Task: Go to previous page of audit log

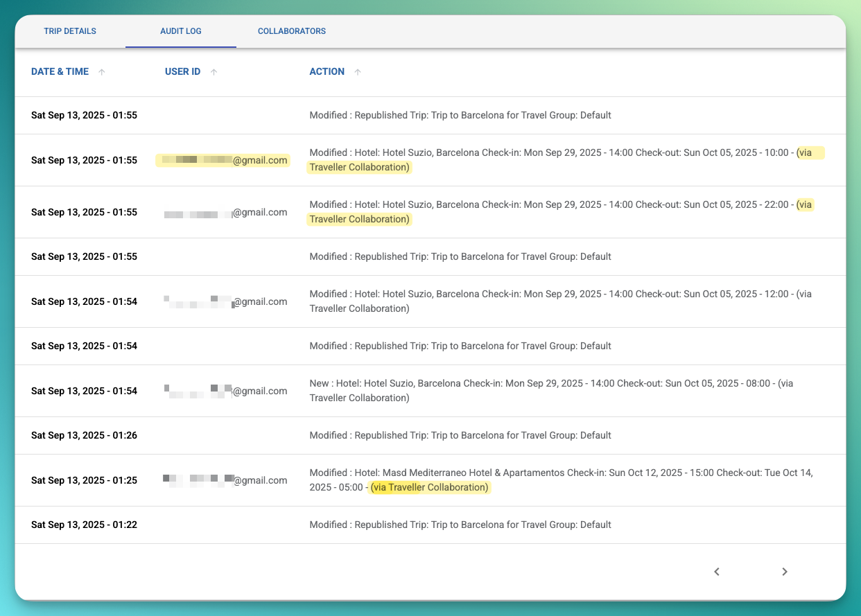Action: [x=717, y=572]
